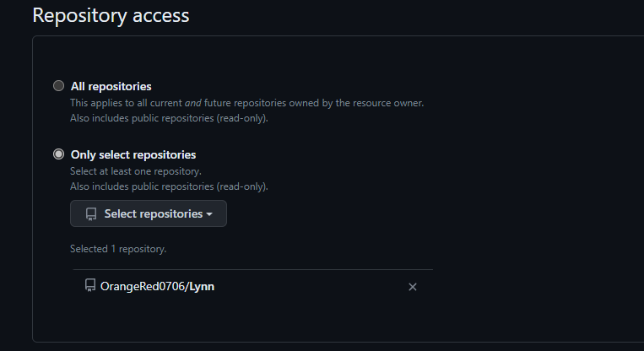This screenshot has height=351, width=644.
Task: Click the Only select repositories label
Action: [133, 154]
